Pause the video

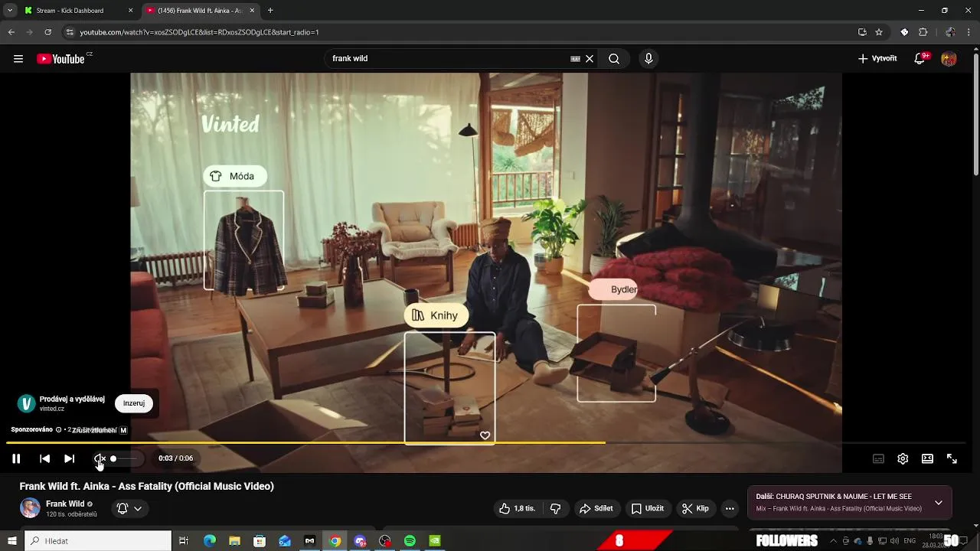pyautogui.click(x=16, y=458)
